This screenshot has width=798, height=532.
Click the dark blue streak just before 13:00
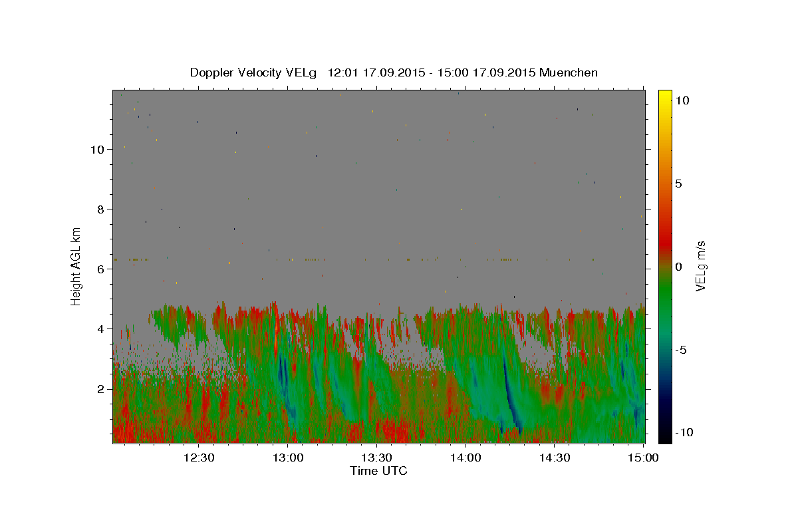(283, 376)
